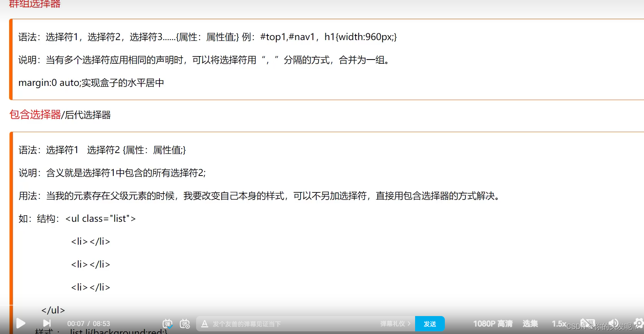Click the 说明：含义就是选择符1 line
This screenshot has width=644, height=334.
coord(112,173)
